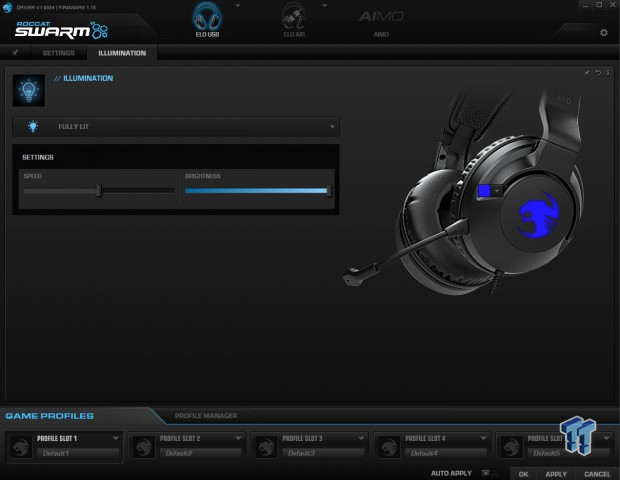Click the Default4 profile name field
The image size is (620, 480).
(446, 453)
